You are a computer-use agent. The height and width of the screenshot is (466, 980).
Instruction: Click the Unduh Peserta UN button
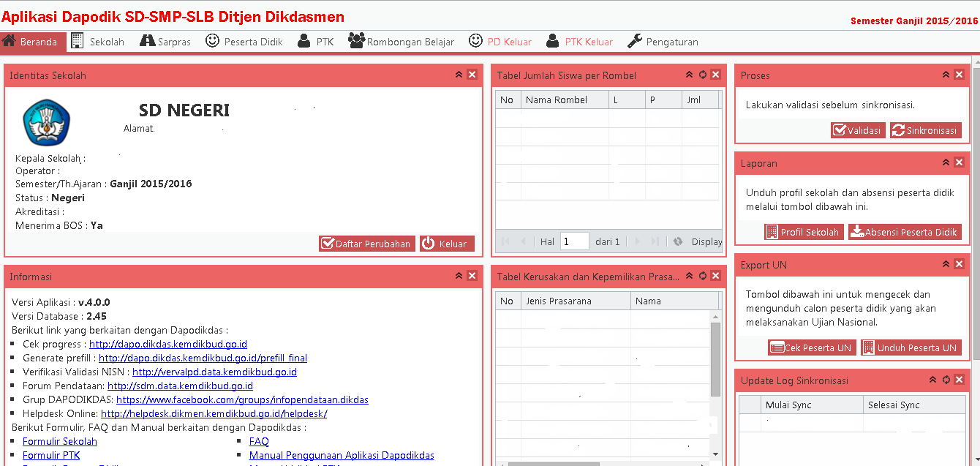pyautogui.click(x=911, y=347)
